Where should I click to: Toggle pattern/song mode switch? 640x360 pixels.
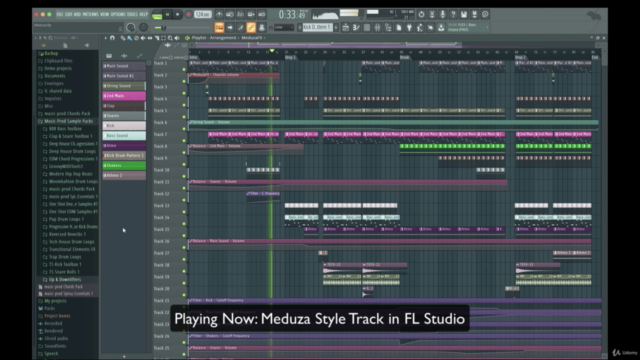pyautogui.click(x=157, y=15)
